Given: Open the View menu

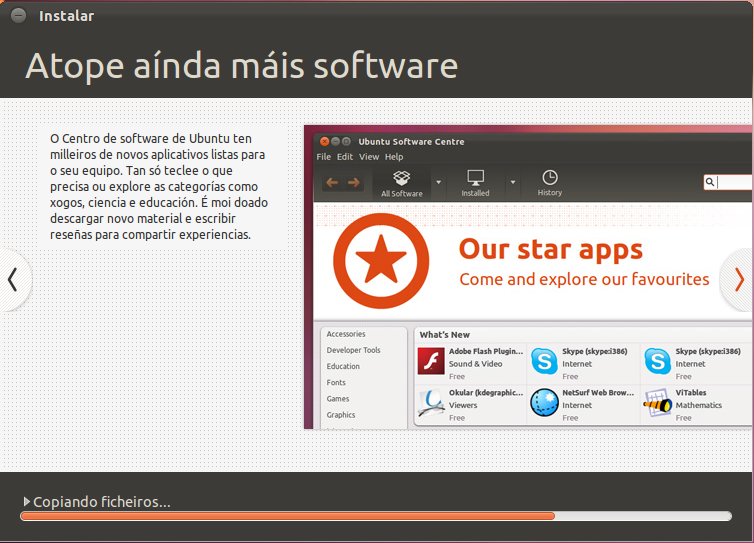Looking at the screenshot, I should (x=369, y=157).
